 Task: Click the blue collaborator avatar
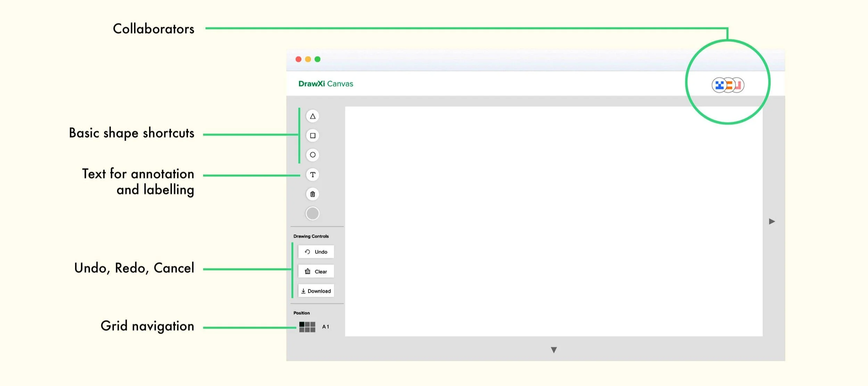719,85
